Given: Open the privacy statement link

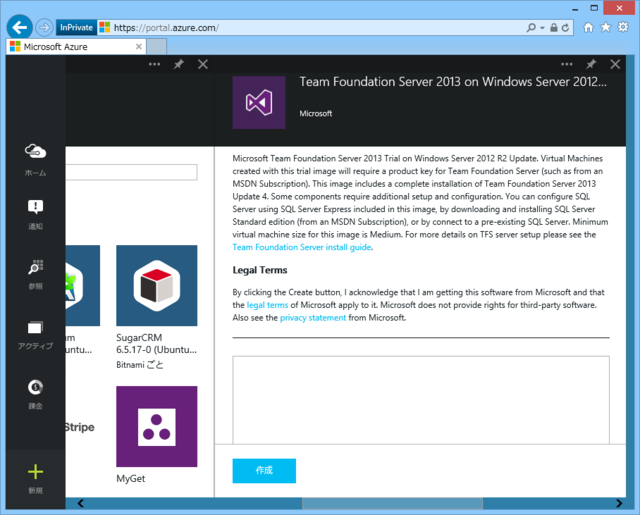Looking at the screenshot, I should 313,317.
